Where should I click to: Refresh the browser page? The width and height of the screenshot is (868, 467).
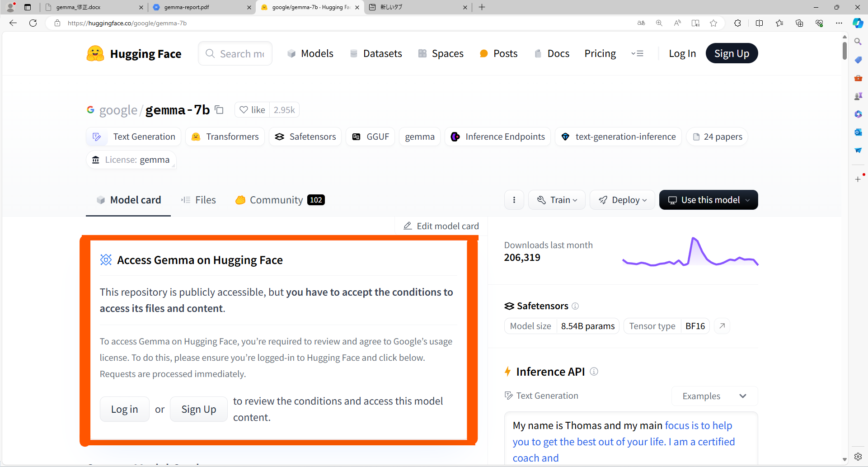[33, 23]
